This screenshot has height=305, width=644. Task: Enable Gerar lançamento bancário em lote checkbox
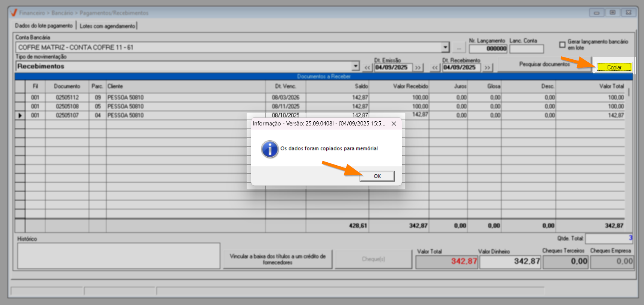(562, 45)
